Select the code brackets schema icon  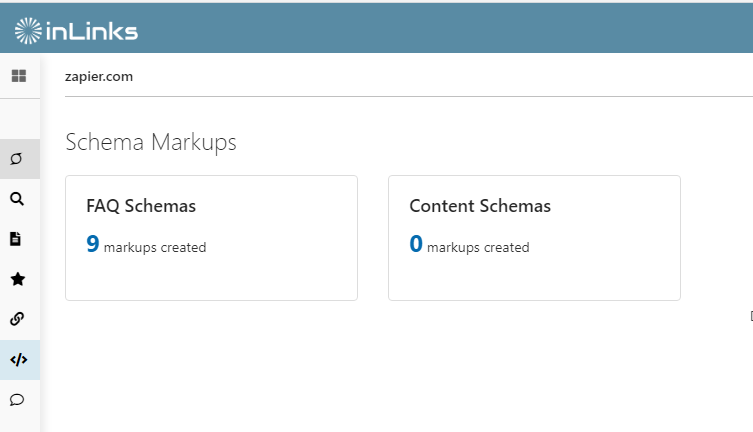click(x=19, y=360)
